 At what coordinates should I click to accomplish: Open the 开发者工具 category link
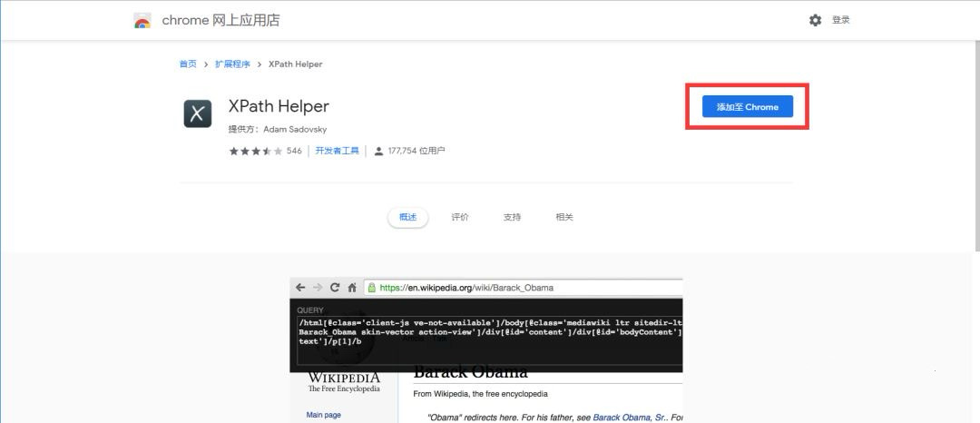coord(337,152)
